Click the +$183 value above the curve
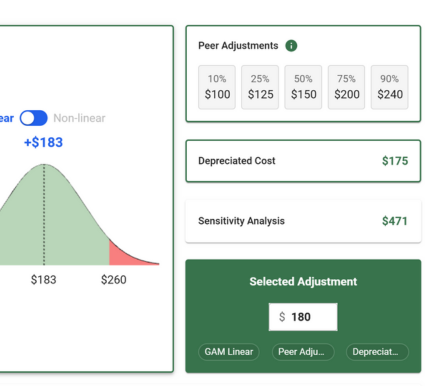Screen dimensions: 426x386 43,142
